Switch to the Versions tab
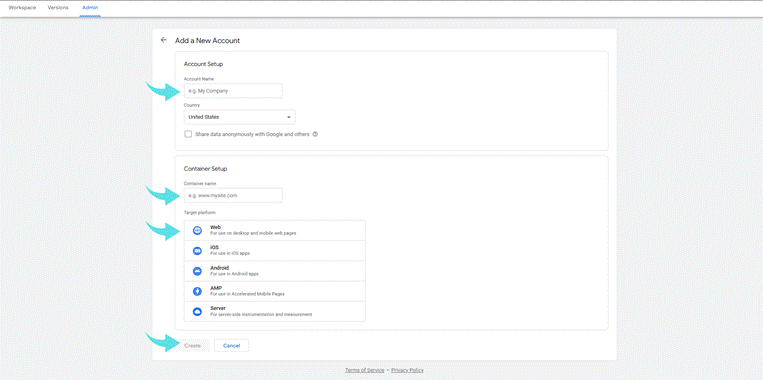This screenshot has width=763, height=380. tap(58, 8)
